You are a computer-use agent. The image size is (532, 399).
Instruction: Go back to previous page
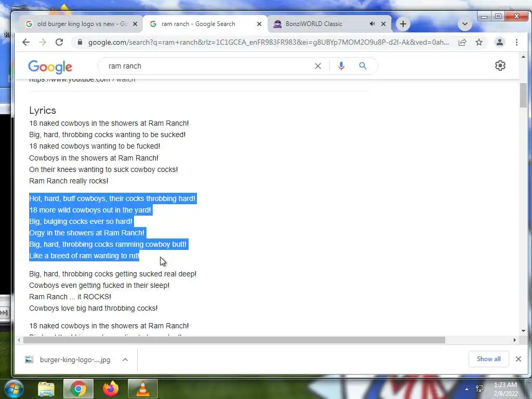26,42
